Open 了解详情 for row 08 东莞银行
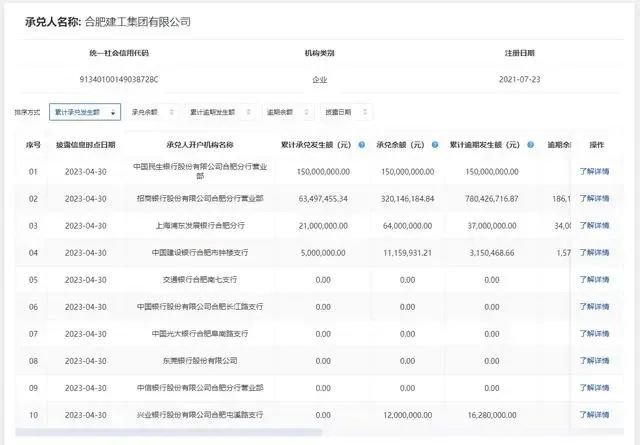 pos(594,360)
